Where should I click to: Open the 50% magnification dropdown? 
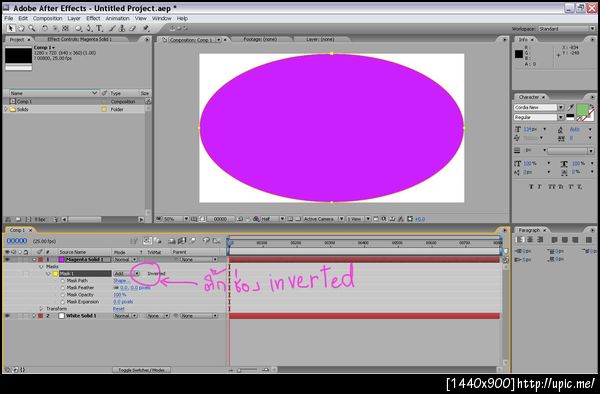click(x=176, y=219)
